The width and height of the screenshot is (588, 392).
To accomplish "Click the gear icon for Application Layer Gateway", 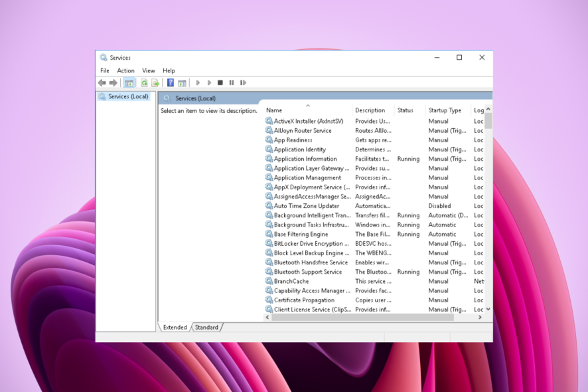I will tap(269, 168).
